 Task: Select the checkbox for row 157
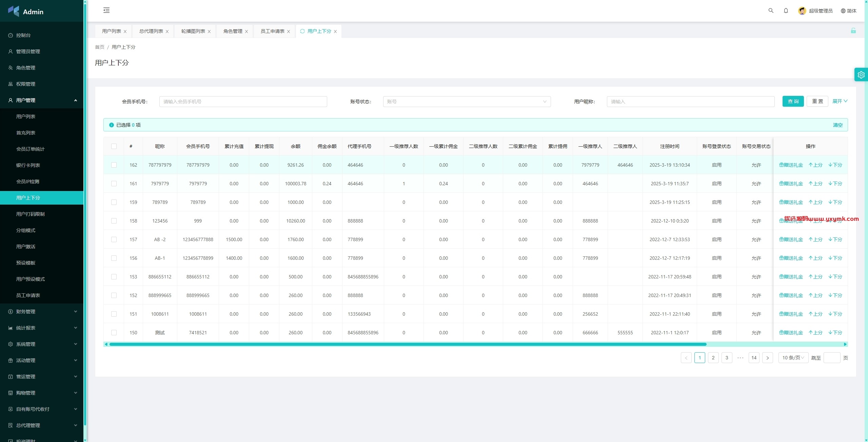pyautogui.click(x=114, y=239)
